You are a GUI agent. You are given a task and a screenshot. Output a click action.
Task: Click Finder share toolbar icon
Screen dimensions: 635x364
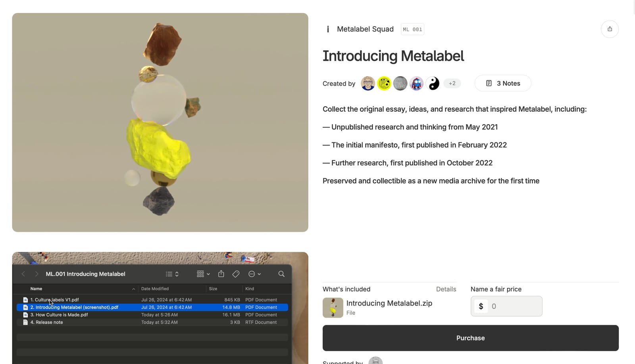coord(221,274)
